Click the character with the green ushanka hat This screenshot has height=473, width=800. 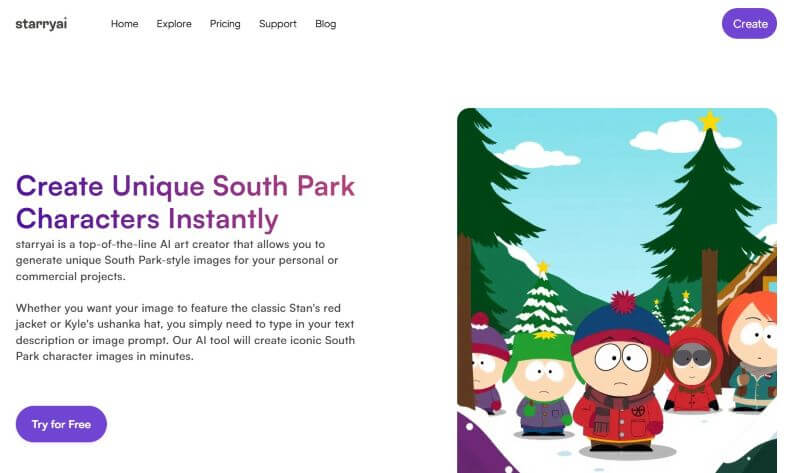click(x=544, y=385)
